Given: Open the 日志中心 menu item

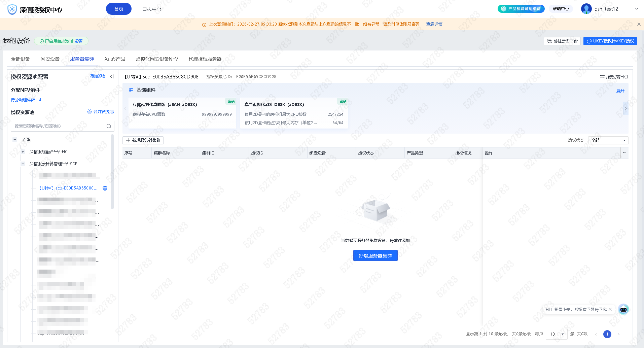Looking at the screenshot, I should pos(152,9).
